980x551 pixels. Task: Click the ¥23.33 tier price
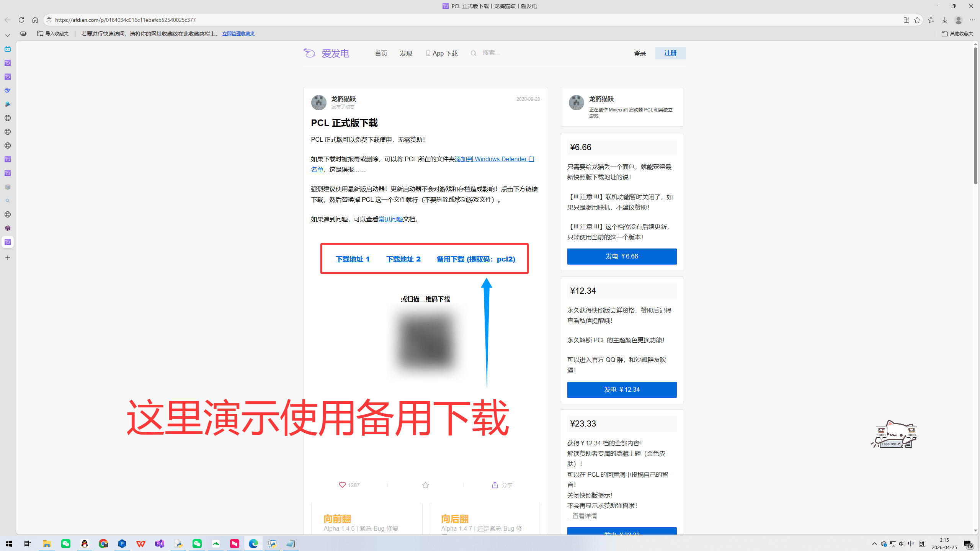point(583,423)
